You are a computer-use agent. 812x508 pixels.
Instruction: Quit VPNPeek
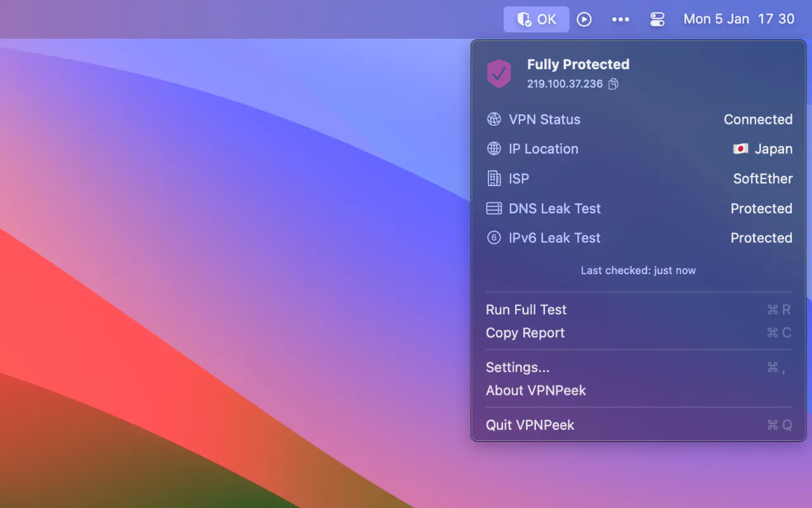tap(530, 425)
